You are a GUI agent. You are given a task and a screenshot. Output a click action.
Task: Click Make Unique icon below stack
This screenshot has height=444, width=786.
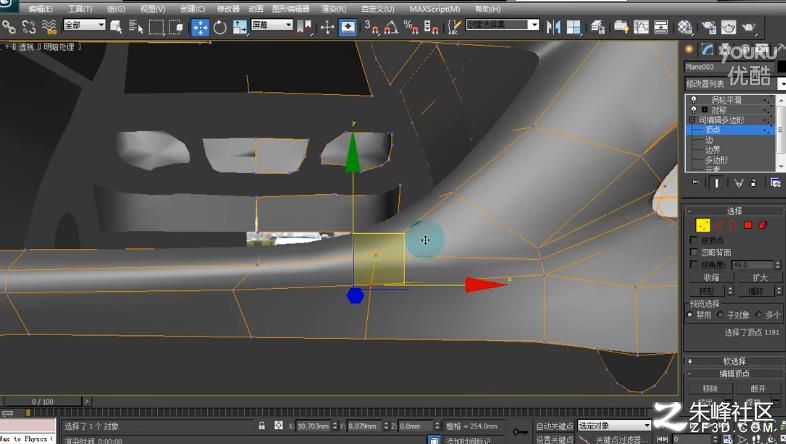click(738, 183)
